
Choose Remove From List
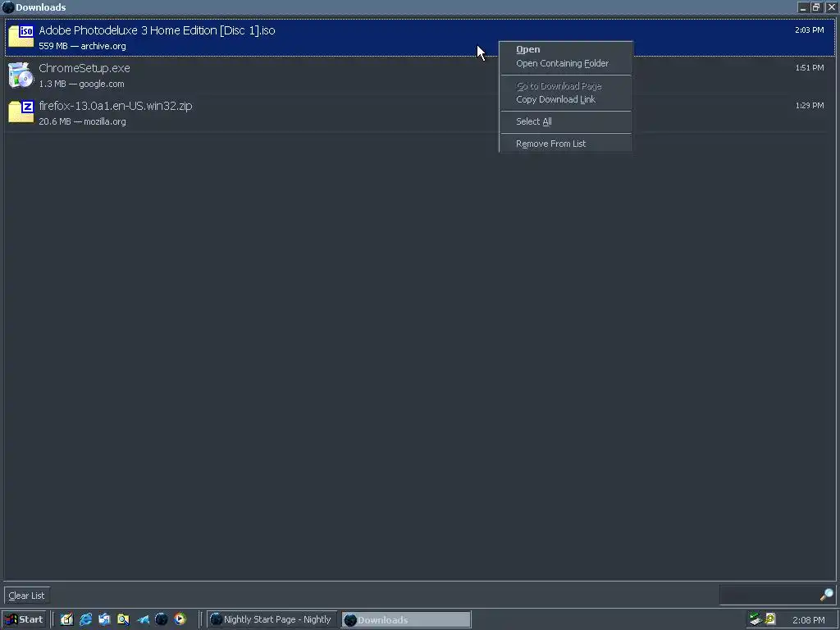pyautogui.click(x=566, y=144)
